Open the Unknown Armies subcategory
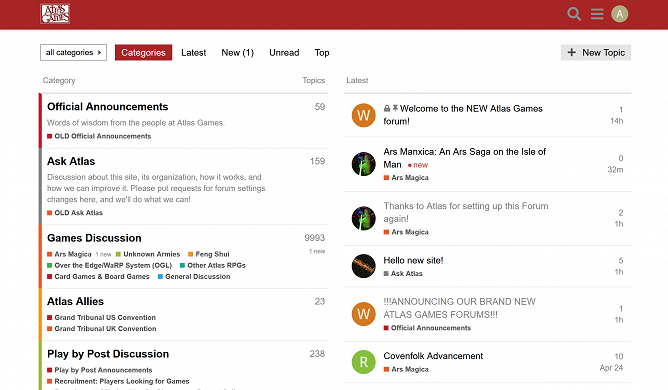The width and height of the screenshot is (668, 390). click(x=152, y=254)
